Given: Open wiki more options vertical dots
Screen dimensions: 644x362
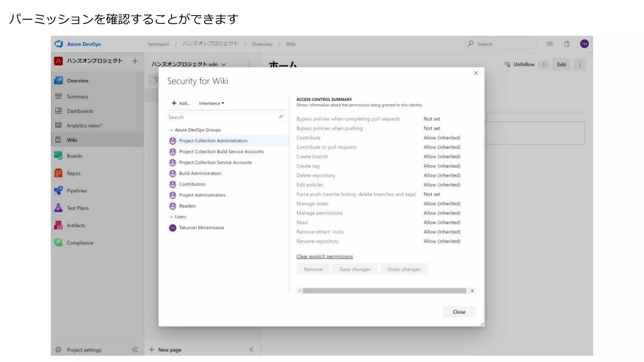Looking at the screenshot, I should point(249,64).
